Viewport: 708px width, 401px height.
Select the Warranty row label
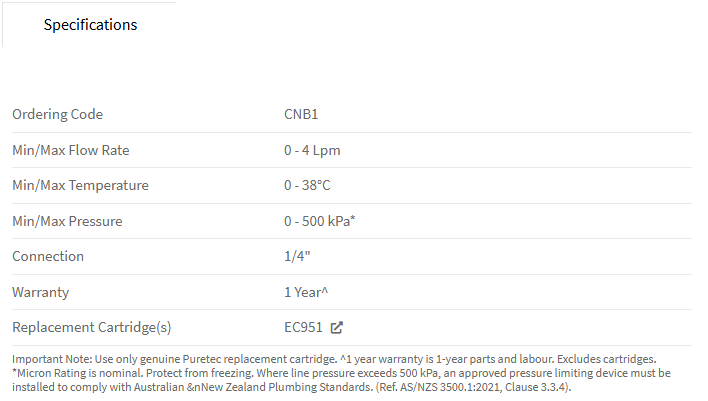[x=41, y=292]
